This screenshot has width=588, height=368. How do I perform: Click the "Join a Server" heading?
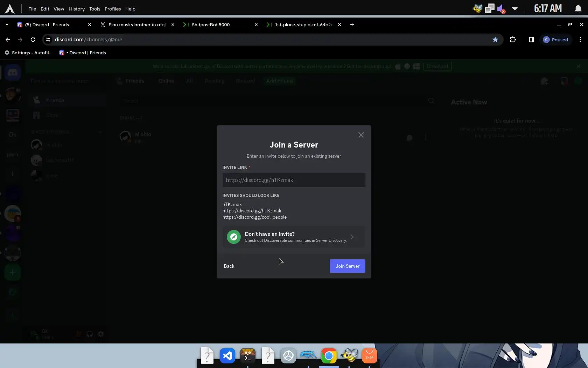coord(294,145)
